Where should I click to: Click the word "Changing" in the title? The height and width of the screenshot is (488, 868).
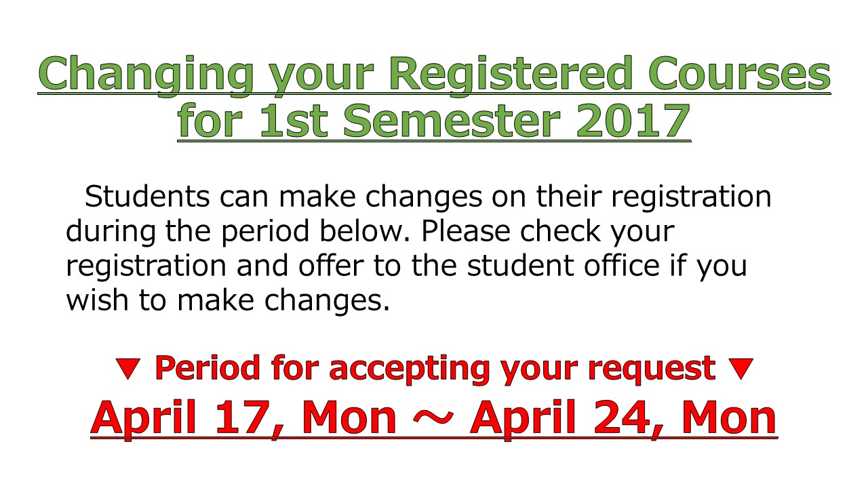coord(144,75)
